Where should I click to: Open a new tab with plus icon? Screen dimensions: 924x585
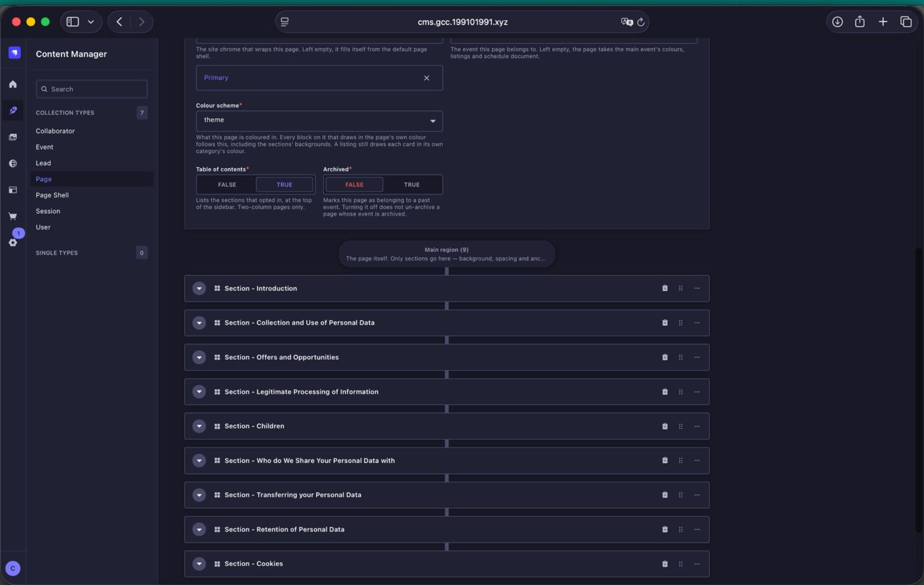click(882, 22)
